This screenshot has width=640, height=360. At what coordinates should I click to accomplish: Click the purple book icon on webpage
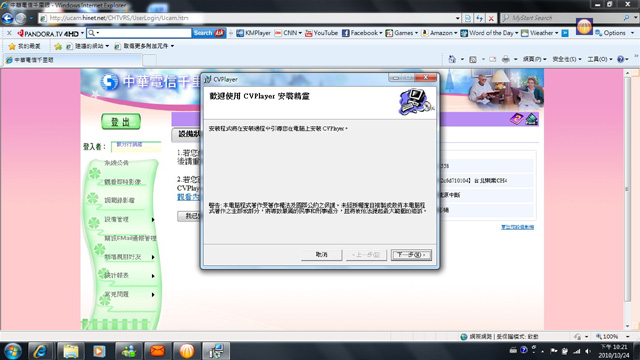coord(517,119)
